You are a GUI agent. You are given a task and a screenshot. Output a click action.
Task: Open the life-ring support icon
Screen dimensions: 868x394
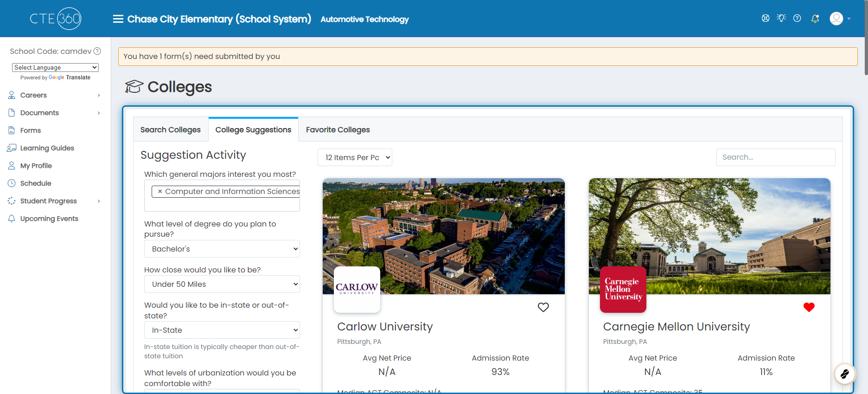click(766, 18)
